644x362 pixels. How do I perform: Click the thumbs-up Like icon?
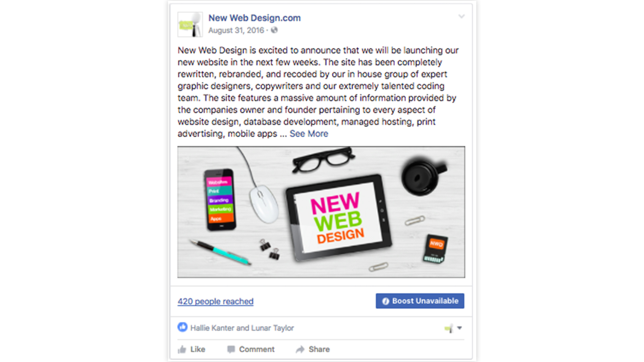tap(182, 349)
